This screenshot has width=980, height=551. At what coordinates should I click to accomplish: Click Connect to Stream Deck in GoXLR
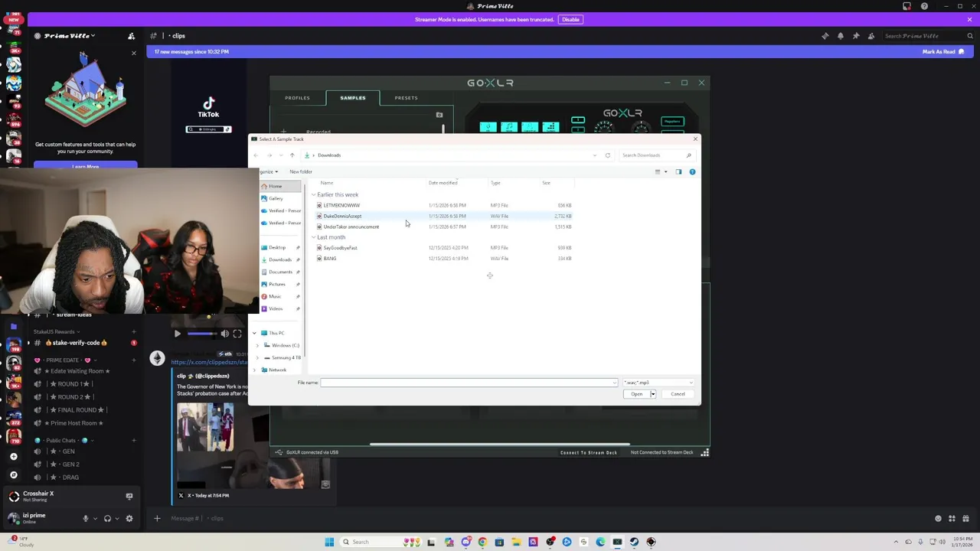click(588, 452)
